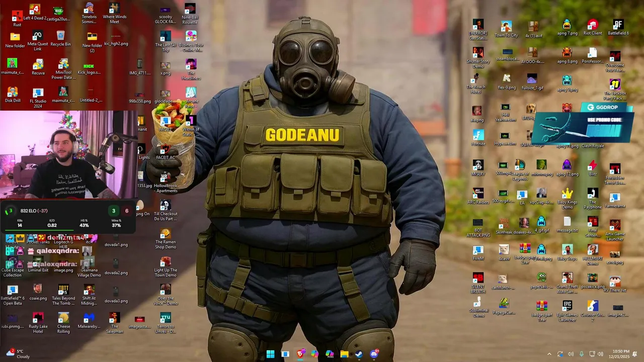Viewport: 644px width, 362px height.
Task: Show hidden system tray icons
Action: (549, 354)
